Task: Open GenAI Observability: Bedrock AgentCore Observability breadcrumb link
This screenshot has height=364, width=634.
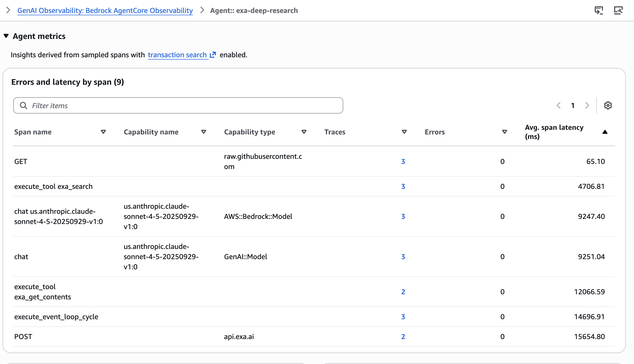Action: (x=105, y=10)
